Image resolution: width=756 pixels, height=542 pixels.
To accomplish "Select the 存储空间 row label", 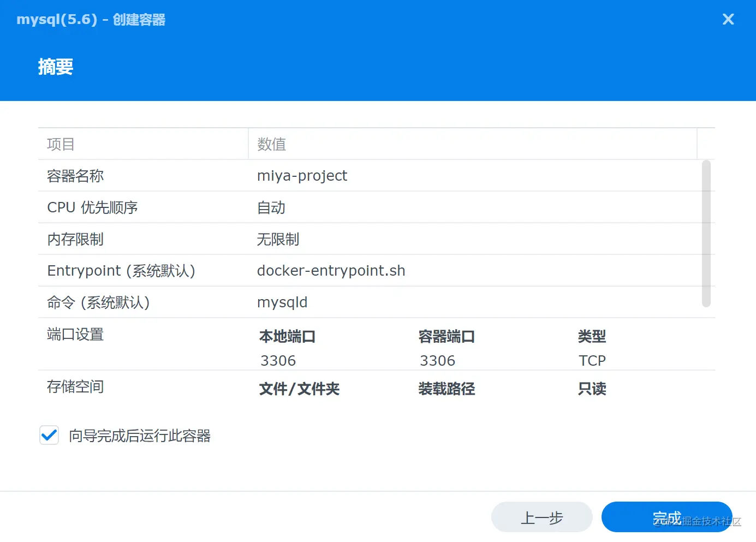I will point(75,386).
